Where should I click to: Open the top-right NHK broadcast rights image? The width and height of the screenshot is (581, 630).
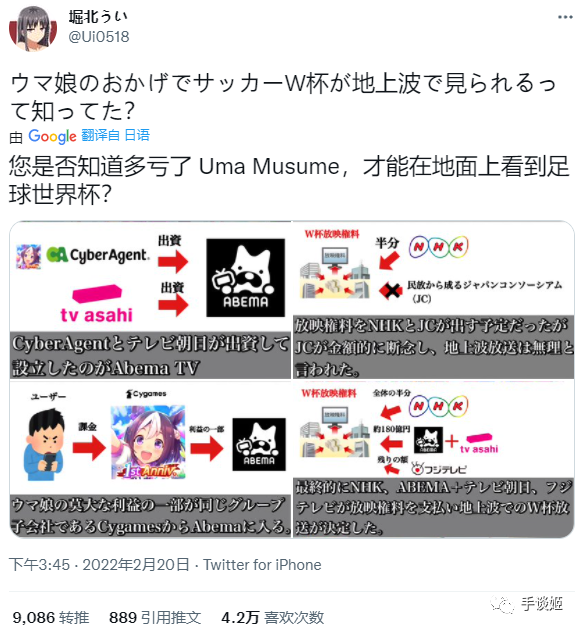click(x=434, y=300)
